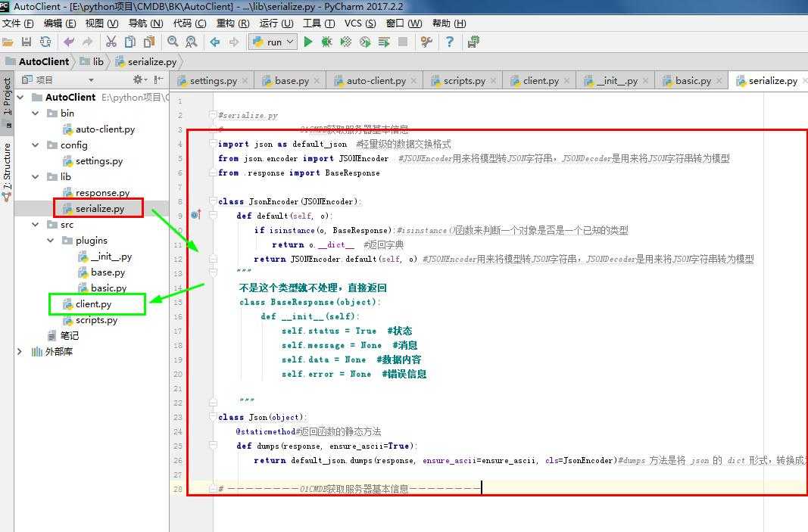Image resolution: width=808 pixels, height=532 pixels.
Task: Click the Undo toolbar icon
Action: (x=69, y=42)
